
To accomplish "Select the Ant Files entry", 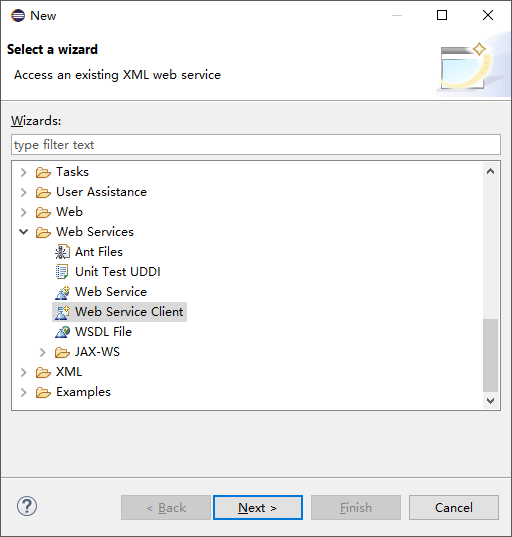I will pos(99,252).
